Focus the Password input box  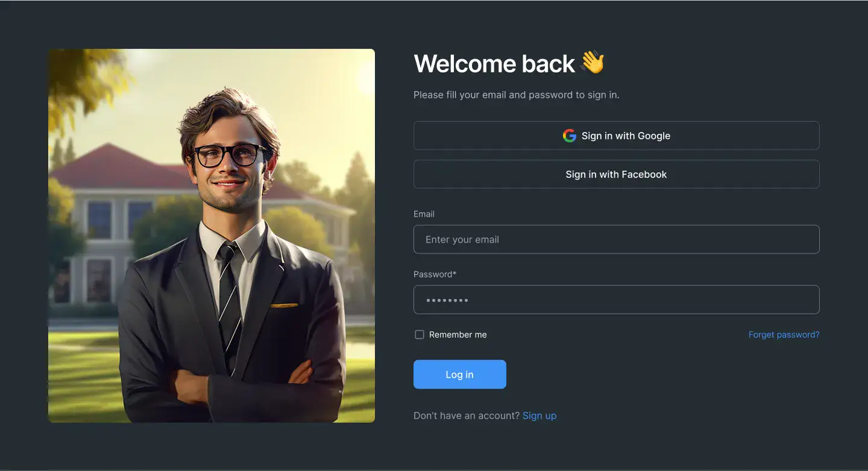coord(616,300)
